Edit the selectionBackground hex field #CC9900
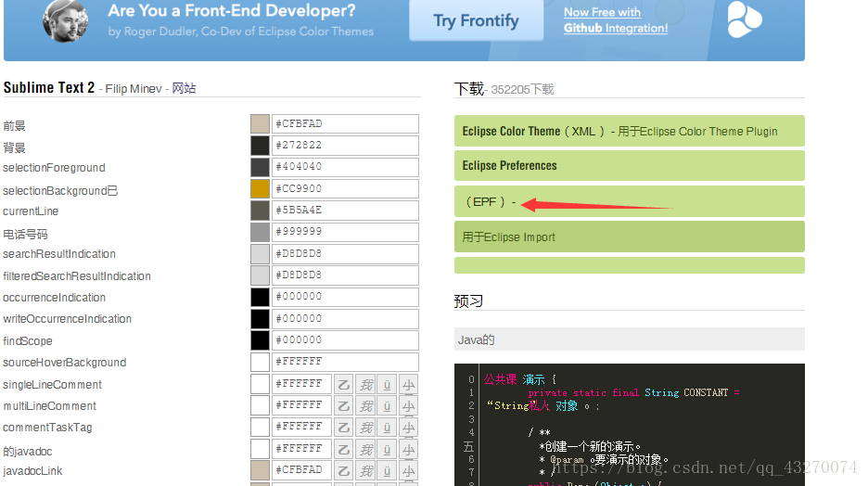The width and height of the screenshot is (868, 486). click(345, 189)
